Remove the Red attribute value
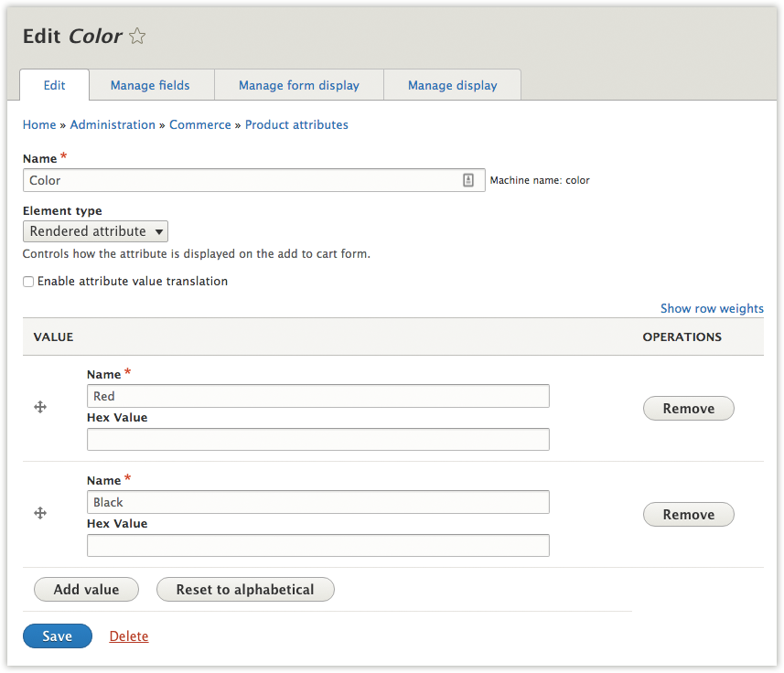 pos(689,408)
